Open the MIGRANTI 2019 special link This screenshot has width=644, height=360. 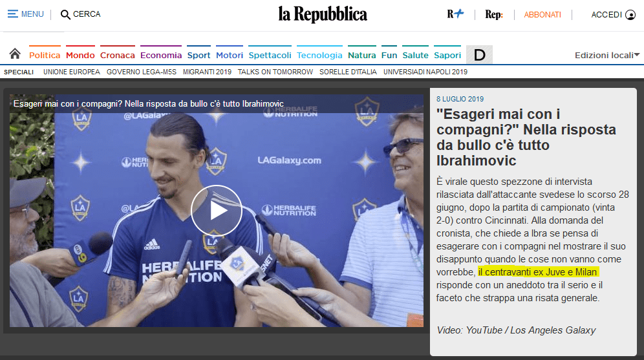(207, 72)
